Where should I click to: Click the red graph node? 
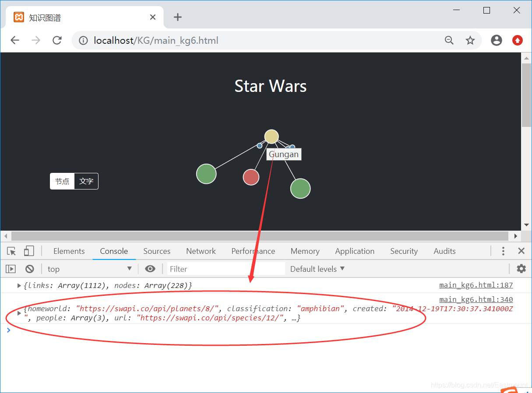tap(251, 177)
